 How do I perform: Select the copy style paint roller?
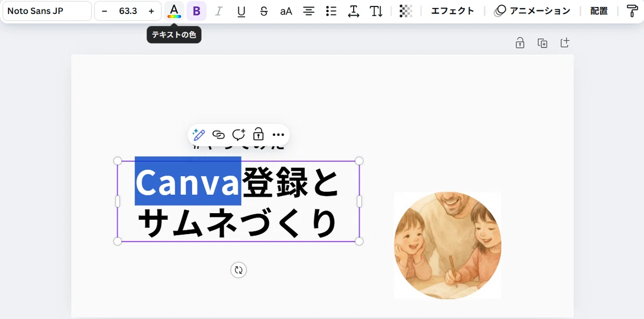[x=632, y=11]
